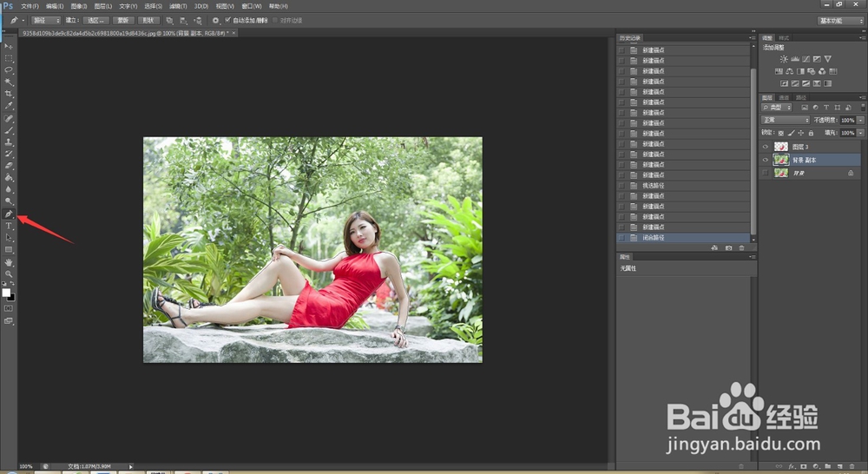Screen dimensions: 868x474
Task: Filter layers by adjustment layers icon
Action: coord(815,108)
